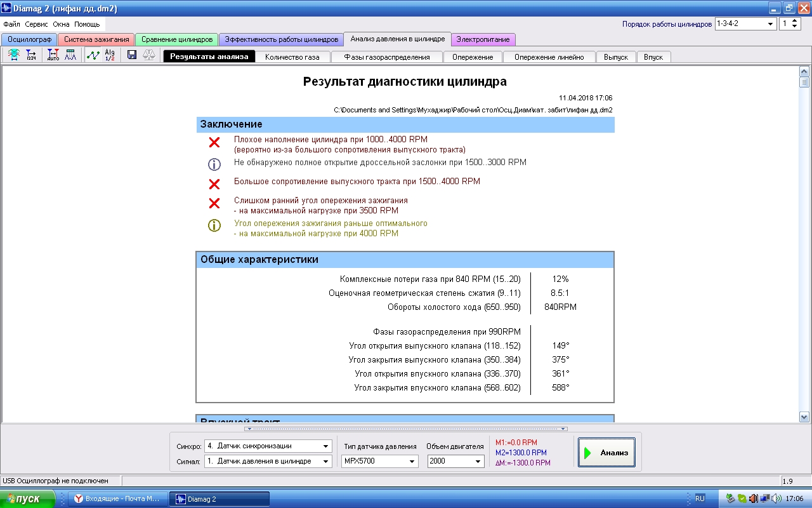Click the safely remove hardware tray icon
Image resolution: width=812 pixels, height=508 pixels.
[x=731, y=498]
